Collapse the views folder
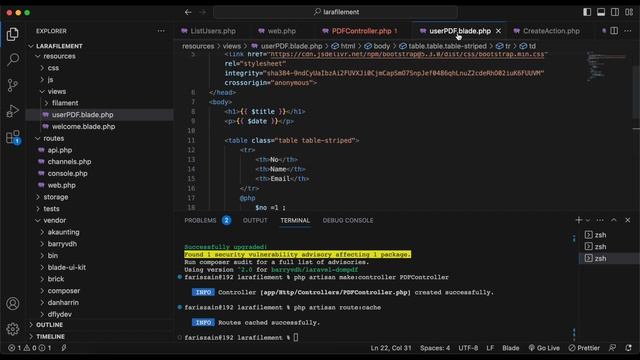640x360 pixels. point(56,91)
